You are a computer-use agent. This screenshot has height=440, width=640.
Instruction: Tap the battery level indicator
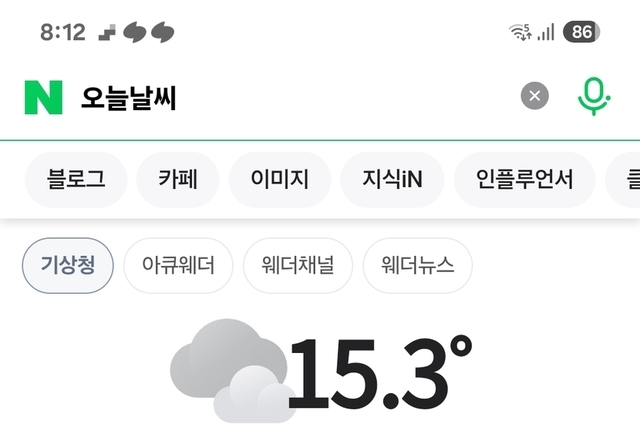coord(581,32)
